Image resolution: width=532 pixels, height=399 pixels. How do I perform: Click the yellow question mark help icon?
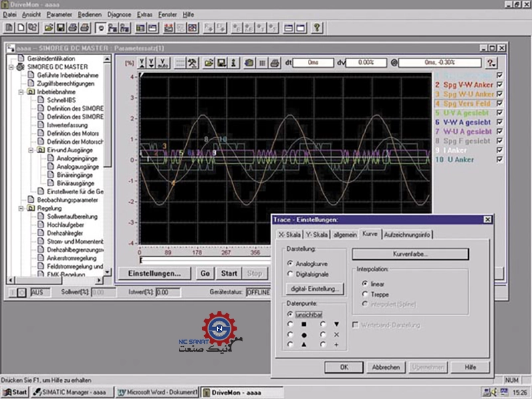click(317, 28)
